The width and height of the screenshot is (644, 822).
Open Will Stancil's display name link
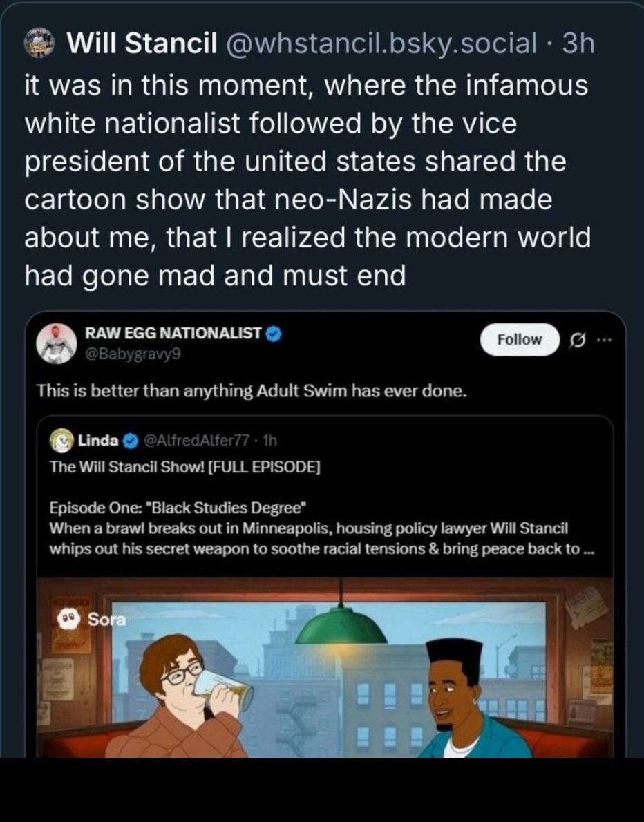[135, 44]
